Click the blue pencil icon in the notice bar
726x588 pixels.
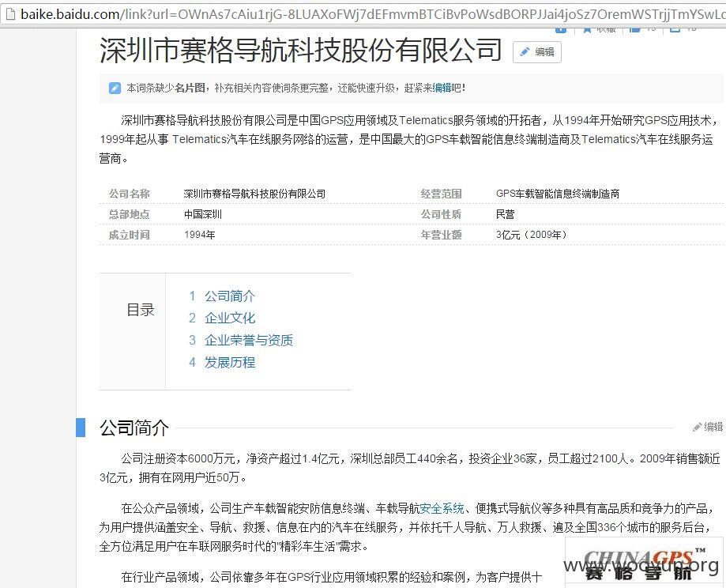(115, 88)
